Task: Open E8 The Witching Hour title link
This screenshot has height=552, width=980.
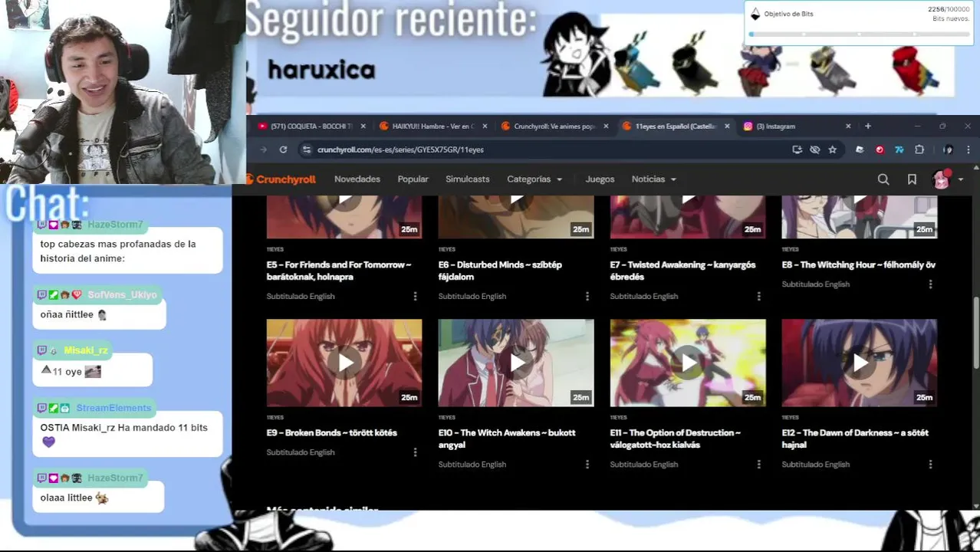Action: 859,264
